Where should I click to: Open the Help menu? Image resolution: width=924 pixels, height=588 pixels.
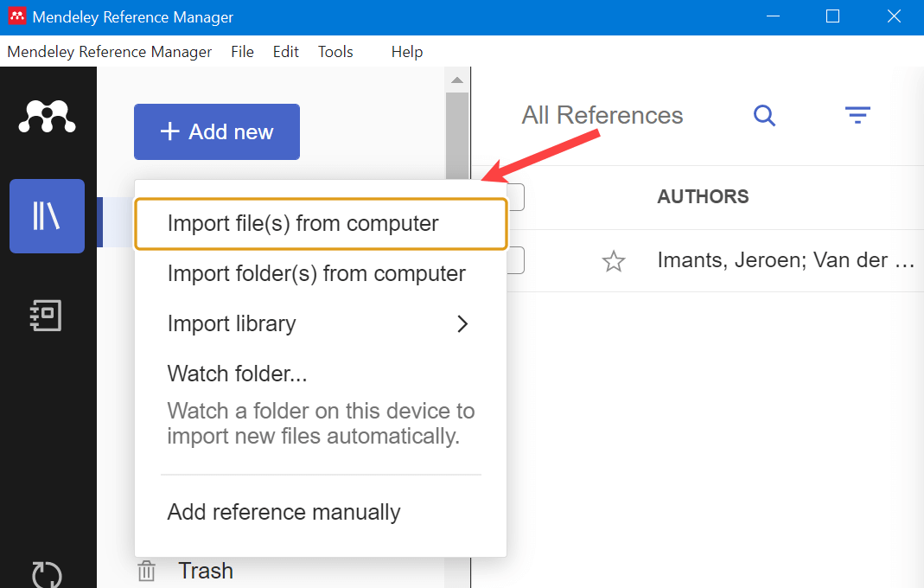(406, 52)
